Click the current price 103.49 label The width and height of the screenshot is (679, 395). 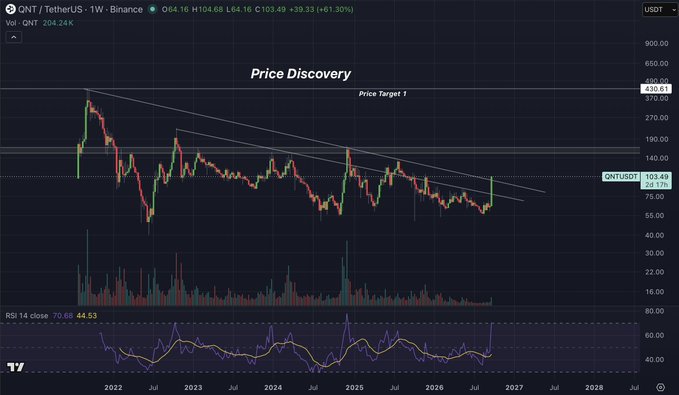coord(656,176)
